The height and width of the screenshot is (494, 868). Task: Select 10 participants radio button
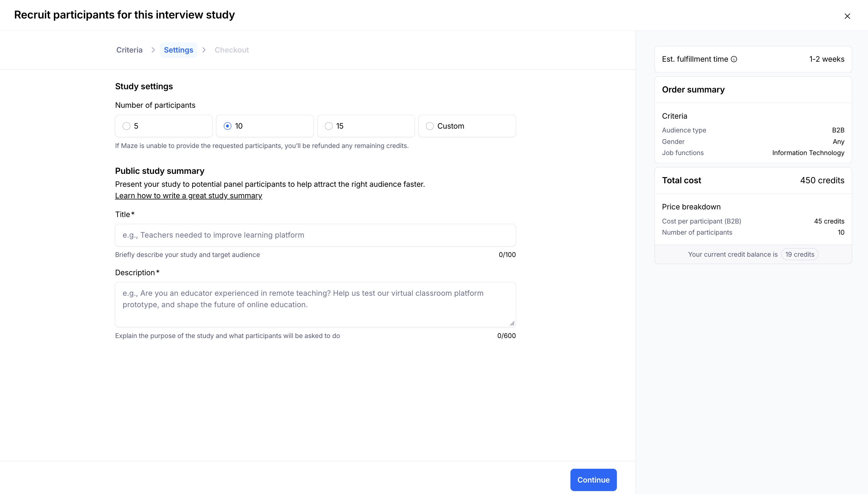click(x=228, y=126)
